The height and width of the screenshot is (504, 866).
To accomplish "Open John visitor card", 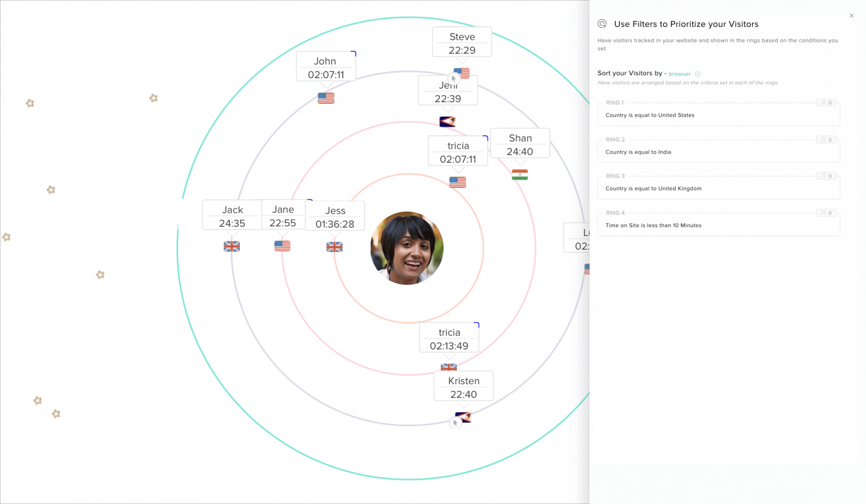I will coord(326,66).
